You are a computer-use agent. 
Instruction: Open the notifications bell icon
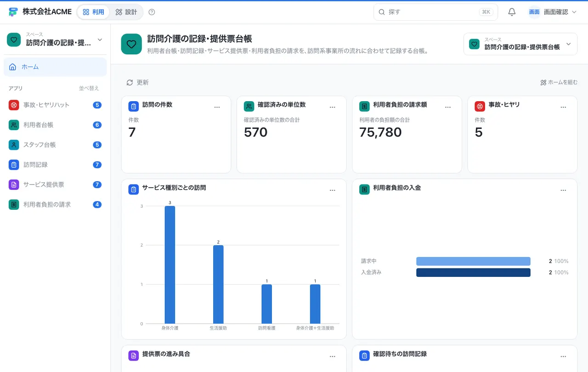point(512,12)
